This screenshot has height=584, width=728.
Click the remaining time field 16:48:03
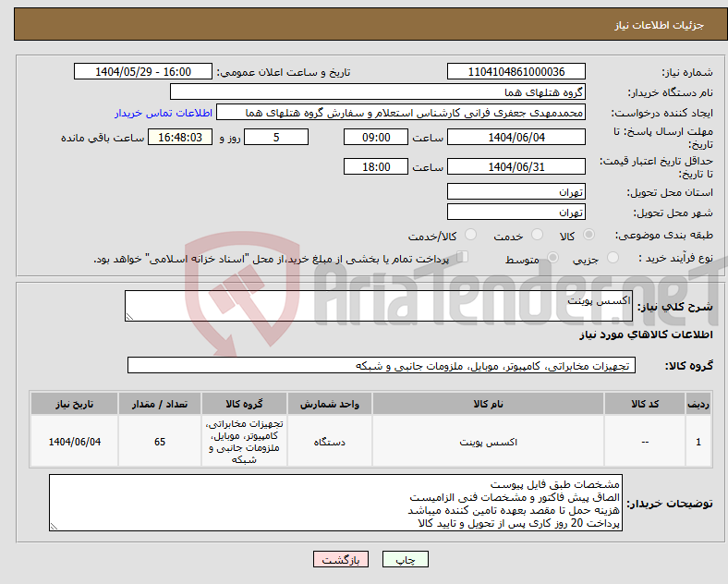coord(180,137)
